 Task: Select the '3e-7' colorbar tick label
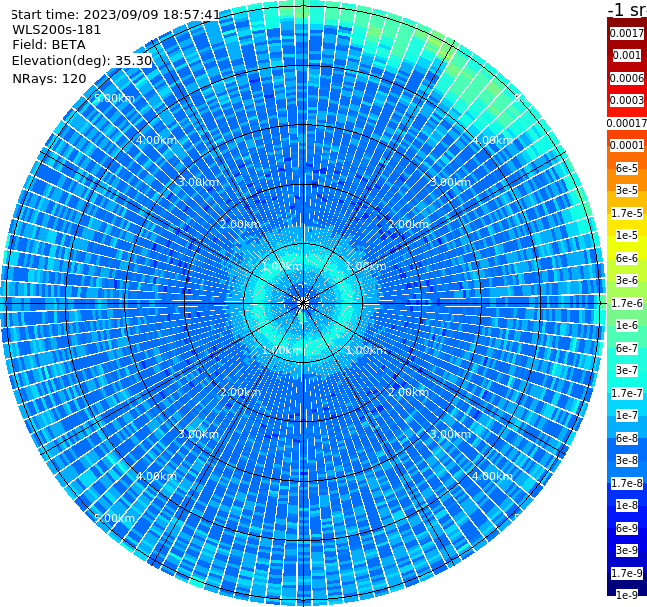[627, 370]
